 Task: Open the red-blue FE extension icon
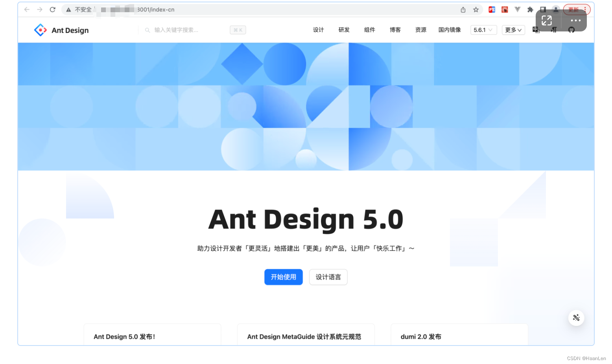[x=492, y=9]
